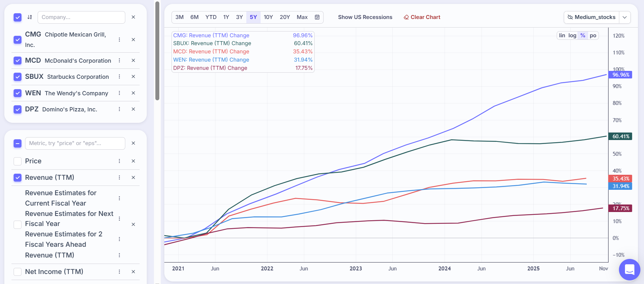Image resolution: width=644 pixels, height=284 pixels.
Task: Uncheck the Revenue (TTM) metric checkbox
Action: click(18, 178)
